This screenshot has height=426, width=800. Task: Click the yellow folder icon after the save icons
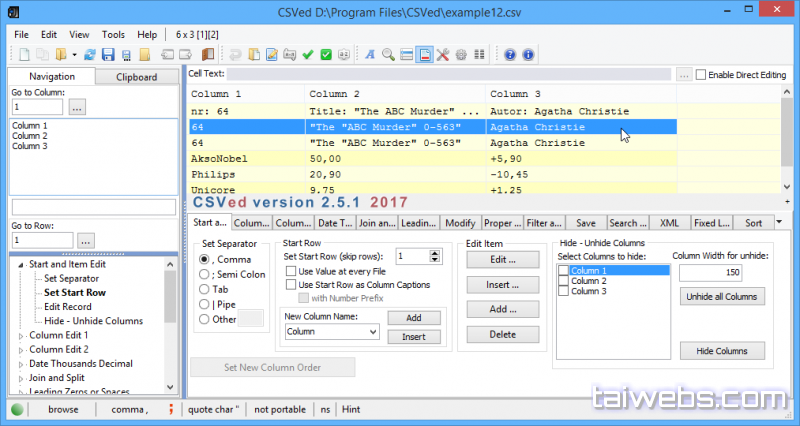coord(145,55)
